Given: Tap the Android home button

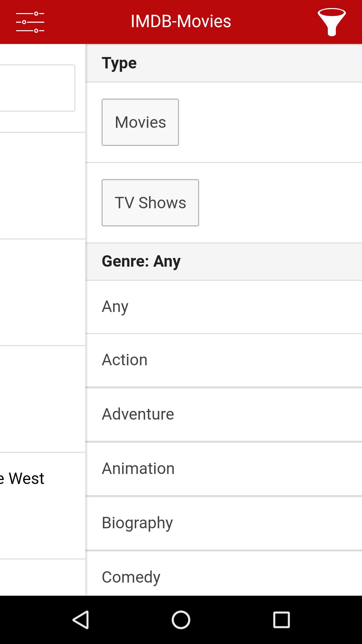Looking at the screenshot, I should click(x=181, y=620).
